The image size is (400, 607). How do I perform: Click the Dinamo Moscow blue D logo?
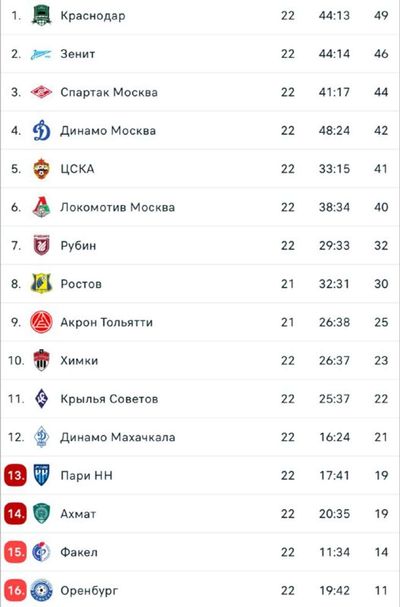(41, 130)
